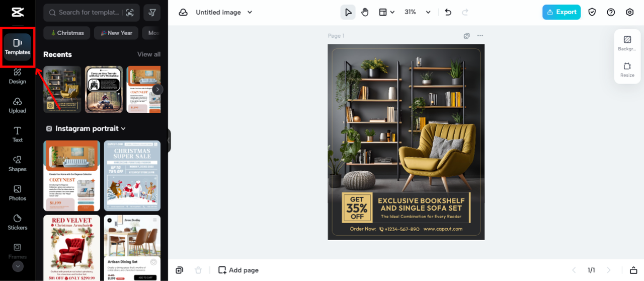Click the Export button

pyautogui.click(x=561, y=12)
